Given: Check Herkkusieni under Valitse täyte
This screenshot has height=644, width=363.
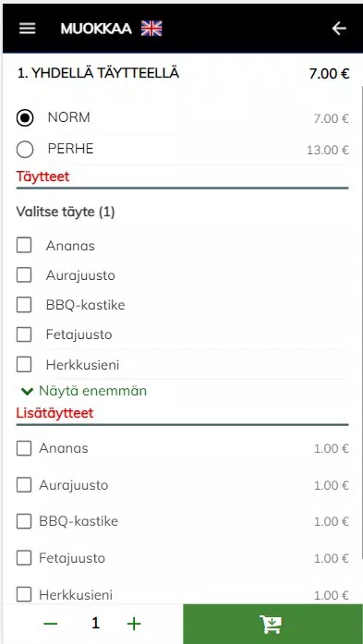Looking at the screenshot, I should coord(24,365).
